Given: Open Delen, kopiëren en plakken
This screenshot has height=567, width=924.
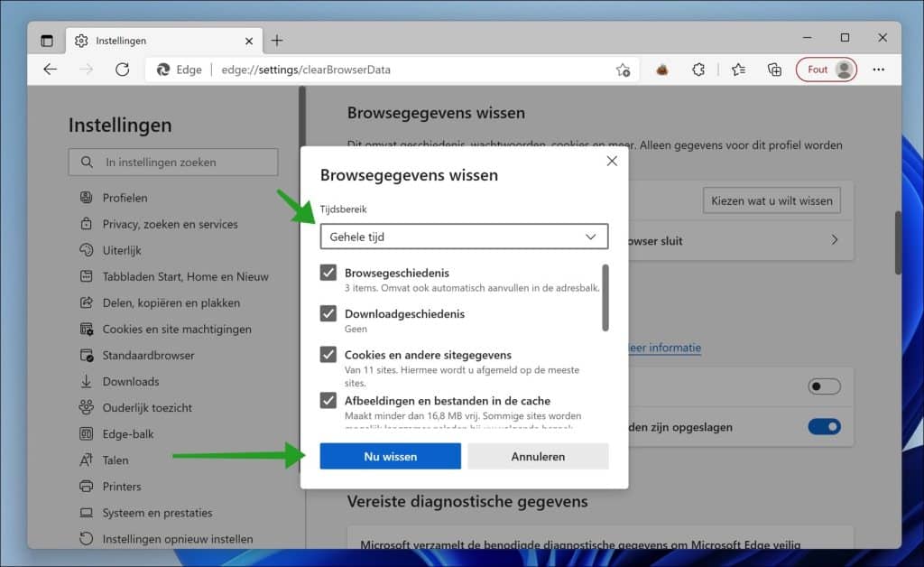Looking at the screenshot, I should pos(171,303).
